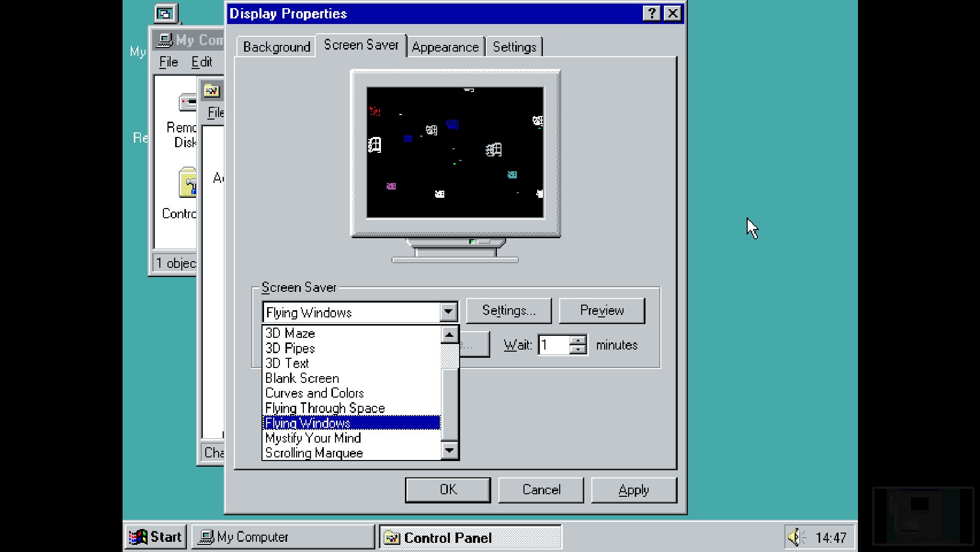Viewport: 980px width, 552px height.
Task: Click the Cancel button
Action: tap(541, 490)
